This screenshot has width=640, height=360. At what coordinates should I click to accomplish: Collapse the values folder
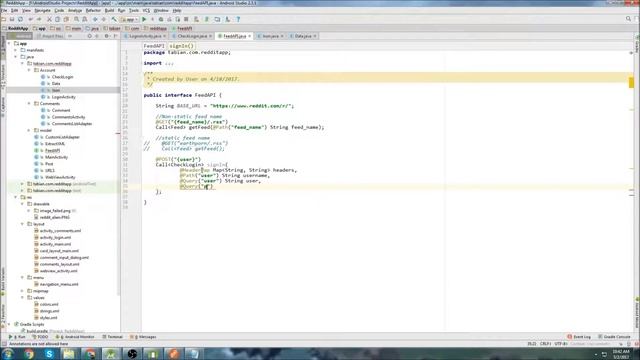point(22,298)
